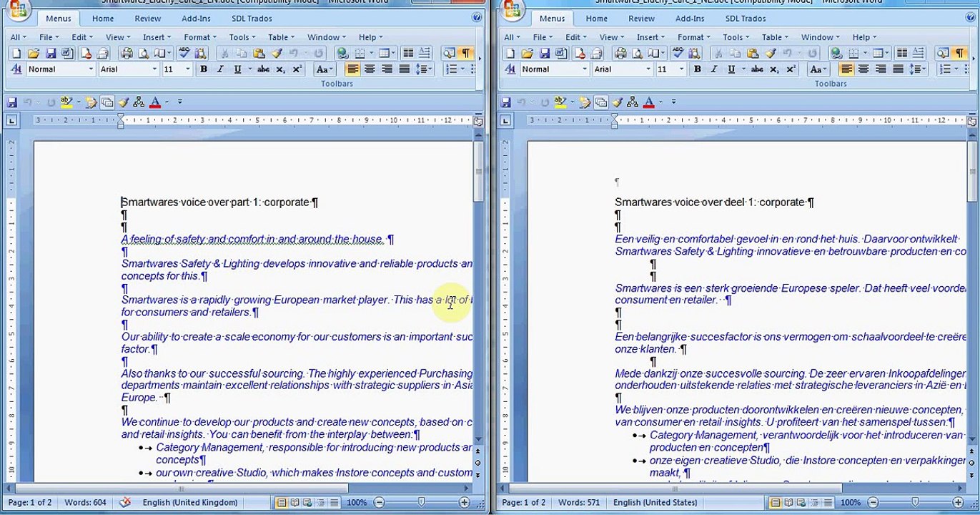Align text right in right Word window

[x=881, y=69]
